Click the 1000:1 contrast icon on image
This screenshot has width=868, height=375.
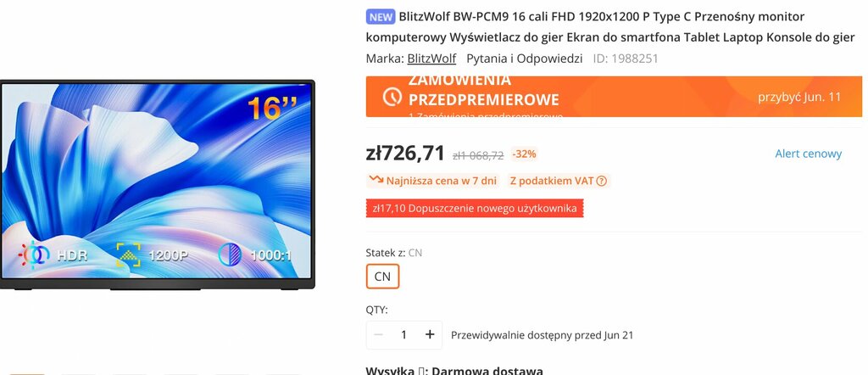click(x=229, y=255)
